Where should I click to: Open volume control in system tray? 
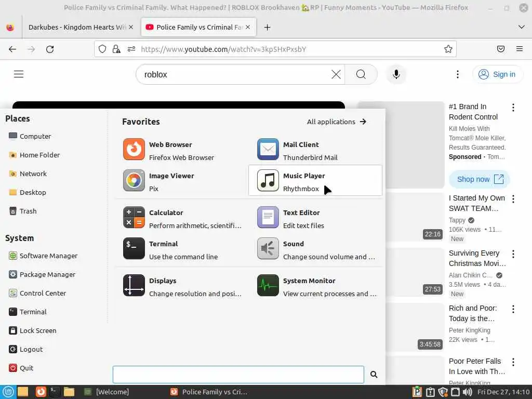pyautogui.click(x=468, y=392)
